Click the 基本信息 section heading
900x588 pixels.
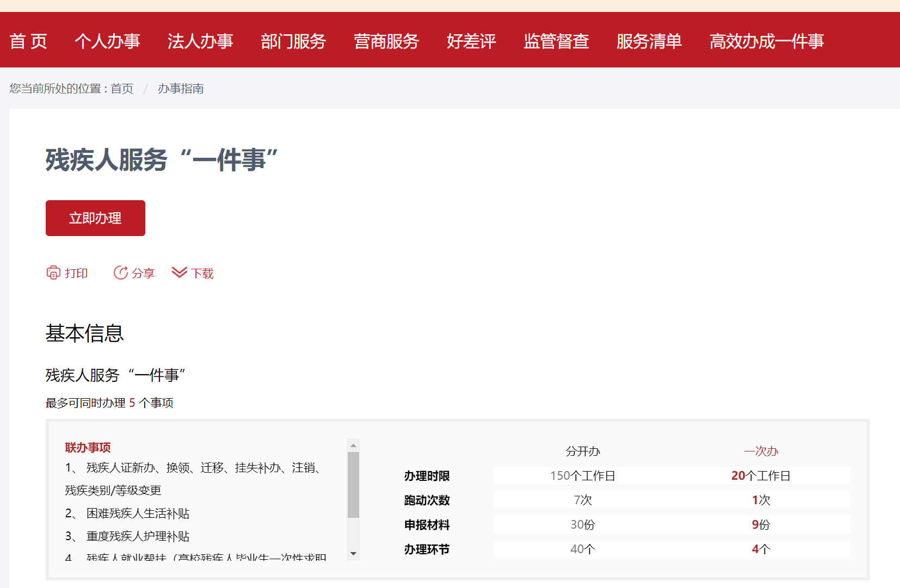tap(84, 333)
